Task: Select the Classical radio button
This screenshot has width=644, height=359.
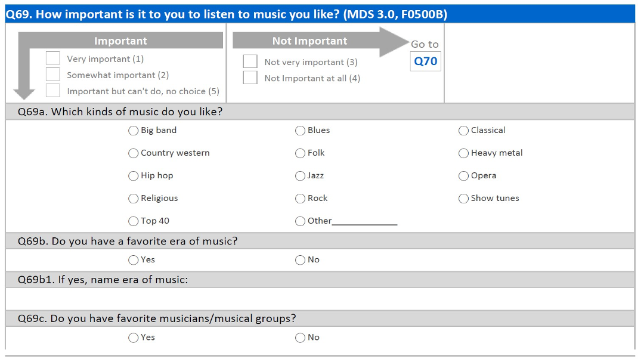Action: point(463,130)
